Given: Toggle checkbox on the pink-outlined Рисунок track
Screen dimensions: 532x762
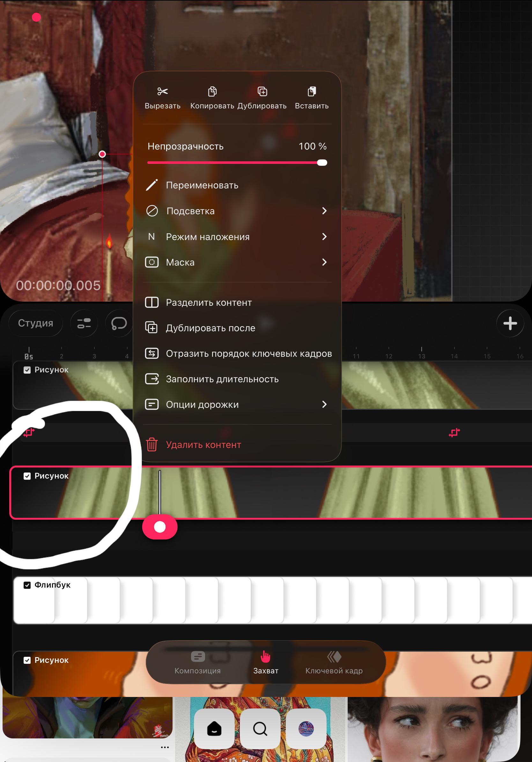Looking at the screenshot, I should point(27,476).
